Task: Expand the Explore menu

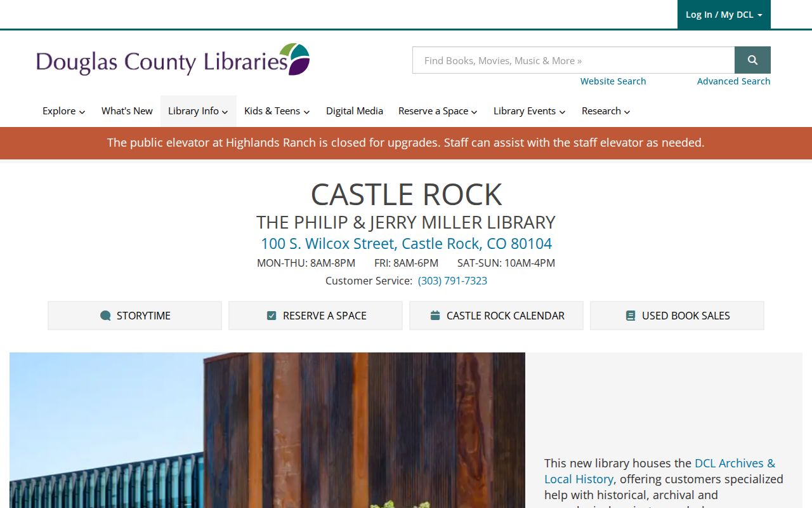Action: (63, 111)
